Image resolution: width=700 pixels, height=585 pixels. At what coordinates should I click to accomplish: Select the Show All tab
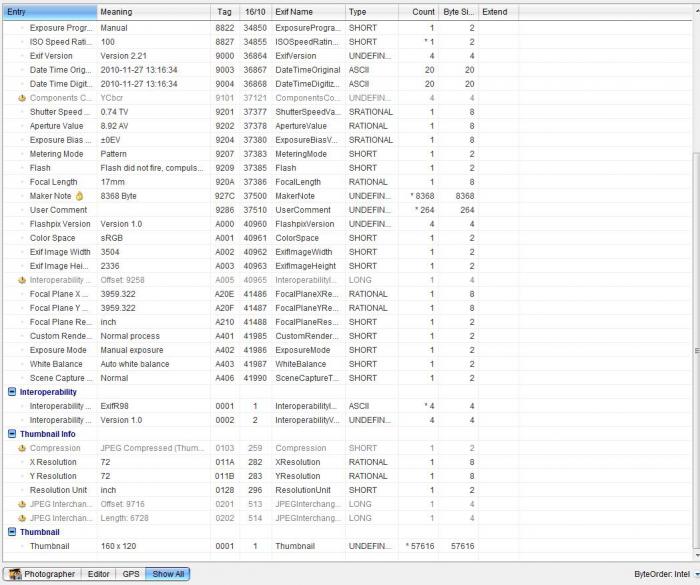[168, 574]
